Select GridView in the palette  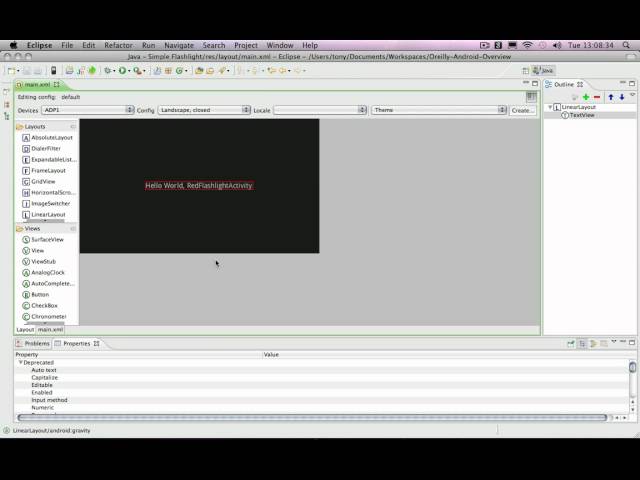tap(39, 182)
